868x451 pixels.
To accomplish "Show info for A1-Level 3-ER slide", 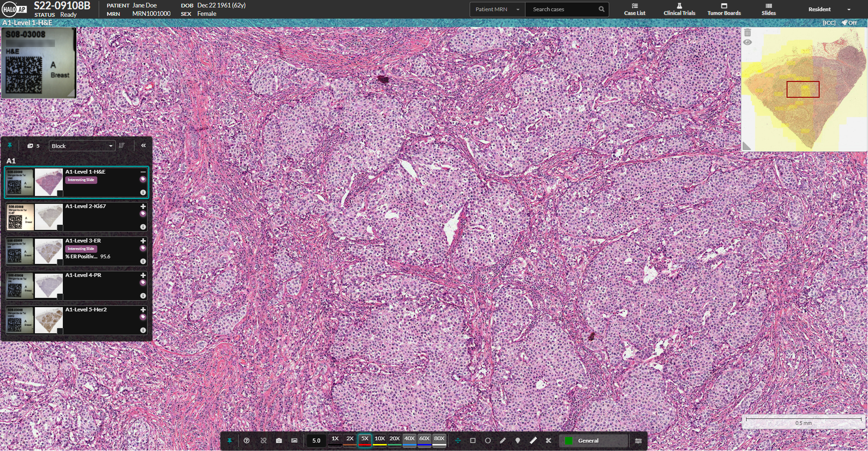I will 143,261.
